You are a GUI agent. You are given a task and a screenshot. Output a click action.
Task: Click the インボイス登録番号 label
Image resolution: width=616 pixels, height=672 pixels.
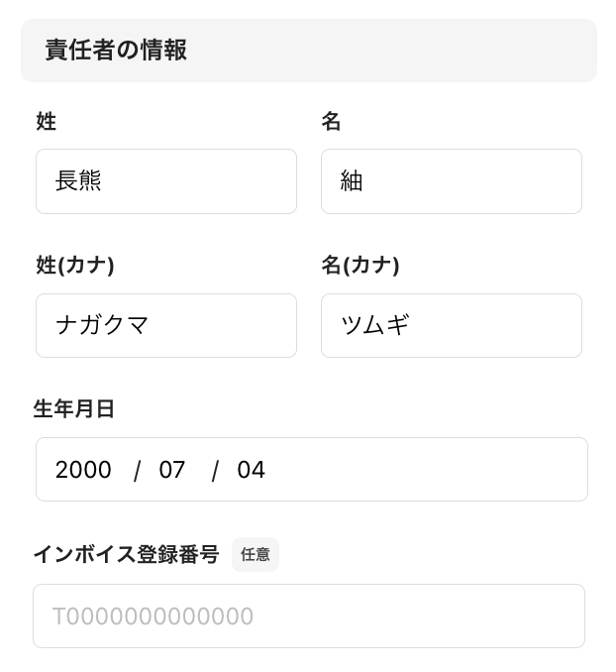coord(126,554)
